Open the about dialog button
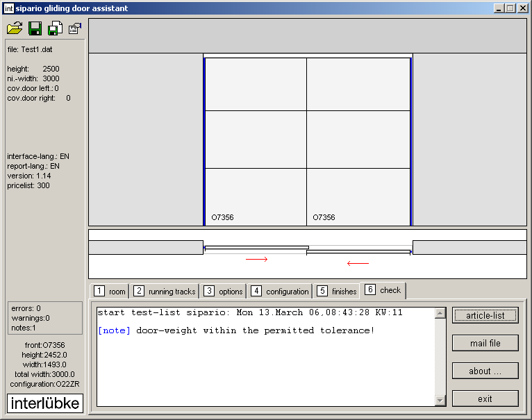 pos(485,371)
